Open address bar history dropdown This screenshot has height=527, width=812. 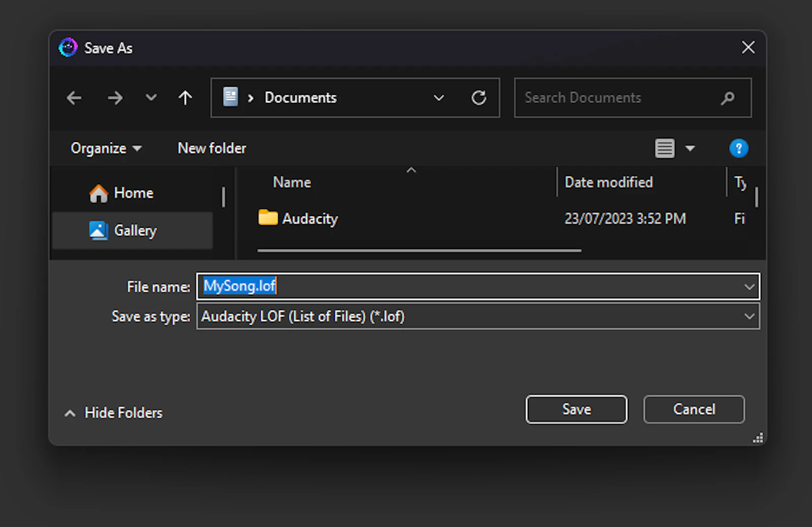[x=439, y=97]
